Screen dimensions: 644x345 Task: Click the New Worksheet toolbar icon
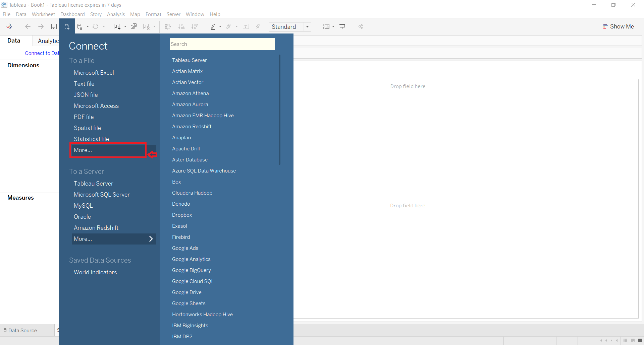pyautogui.click(x=116, y=26)
